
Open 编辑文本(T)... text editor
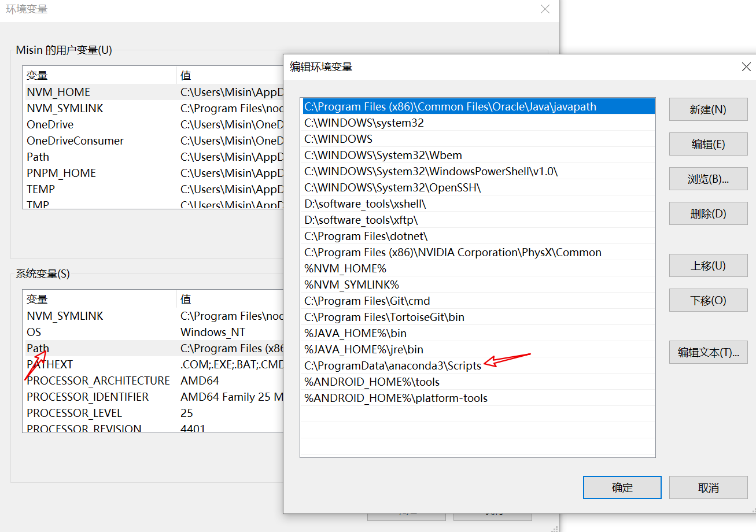[x=708, y=352]
